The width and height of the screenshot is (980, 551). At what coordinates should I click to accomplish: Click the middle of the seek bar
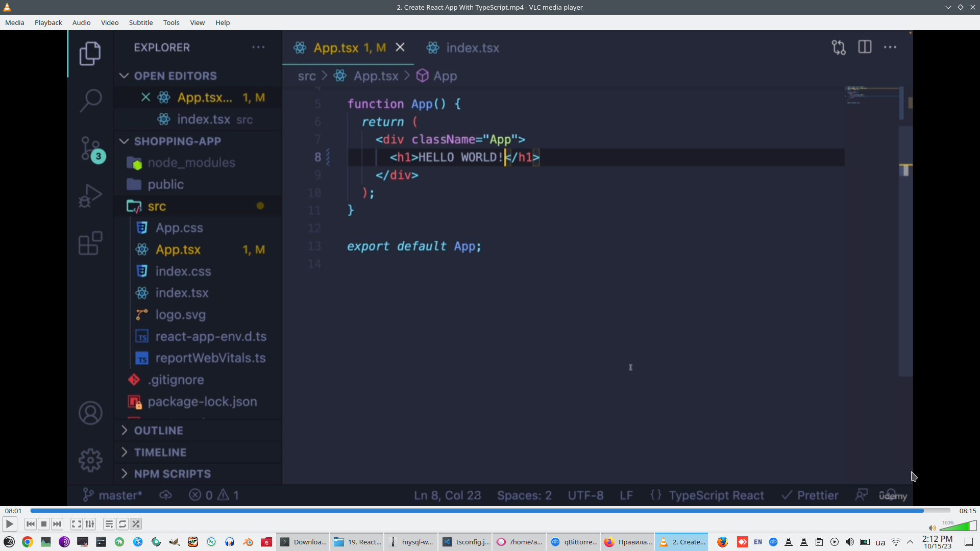(490, 511)
